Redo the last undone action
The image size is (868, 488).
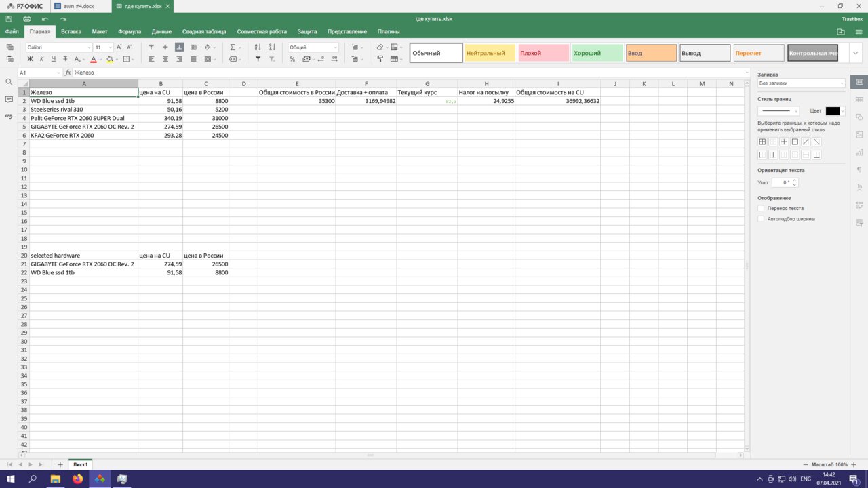63,19
